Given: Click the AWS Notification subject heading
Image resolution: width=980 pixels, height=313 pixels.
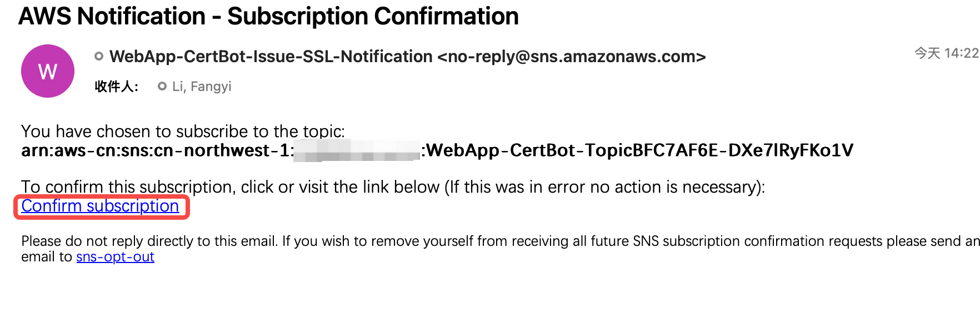Looking at the screenshot, I should click(268, 16).
